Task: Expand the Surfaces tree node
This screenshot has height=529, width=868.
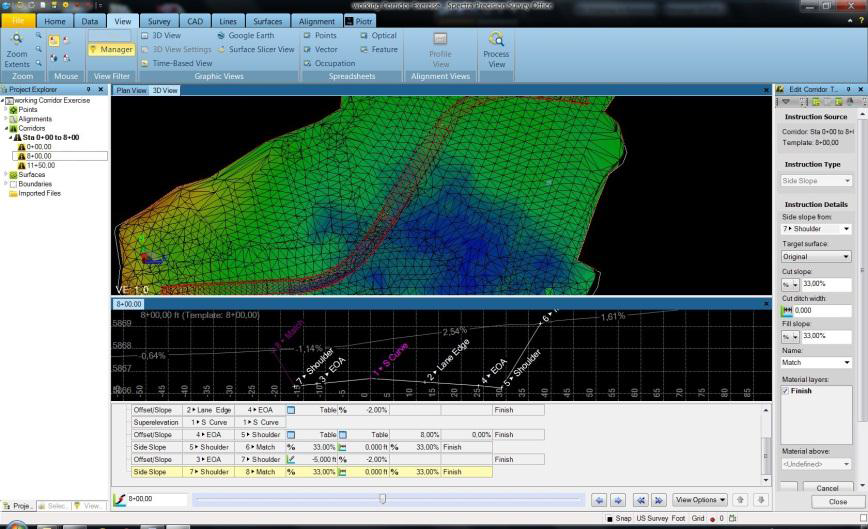Action: [5, 174]
